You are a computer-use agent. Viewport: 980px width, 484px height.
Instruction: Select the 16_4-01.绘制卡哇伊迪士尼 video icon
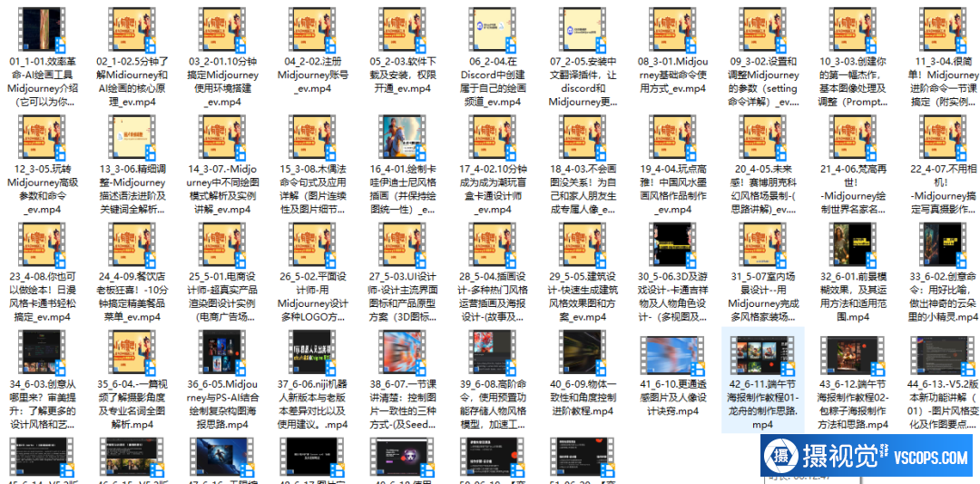click(x=403, y=135)
